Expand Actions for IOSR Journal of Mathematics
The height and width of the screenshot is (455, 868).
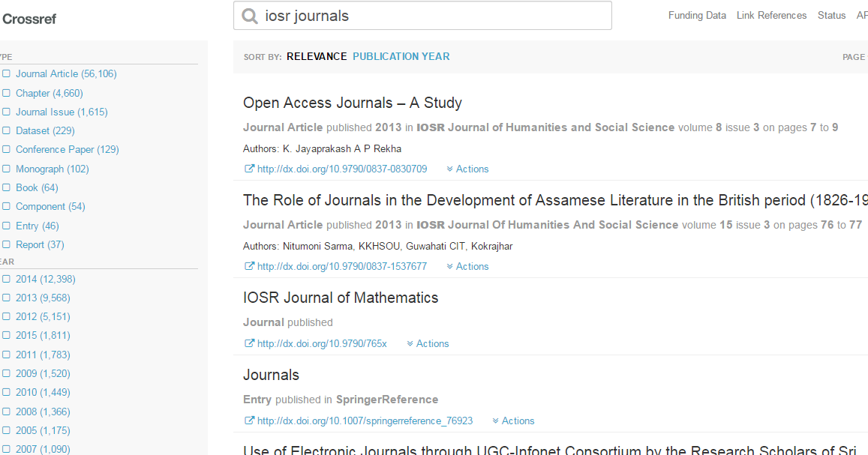(x=432, y=343)
